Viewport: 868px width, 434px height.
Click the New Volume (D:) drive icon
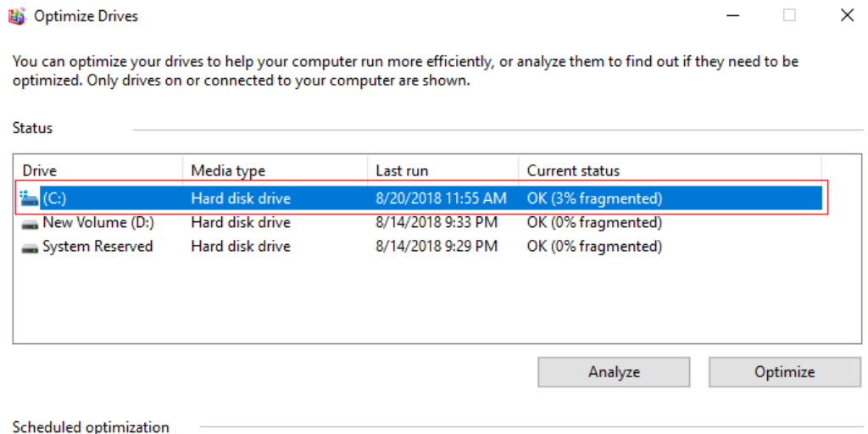coord(30,224)
